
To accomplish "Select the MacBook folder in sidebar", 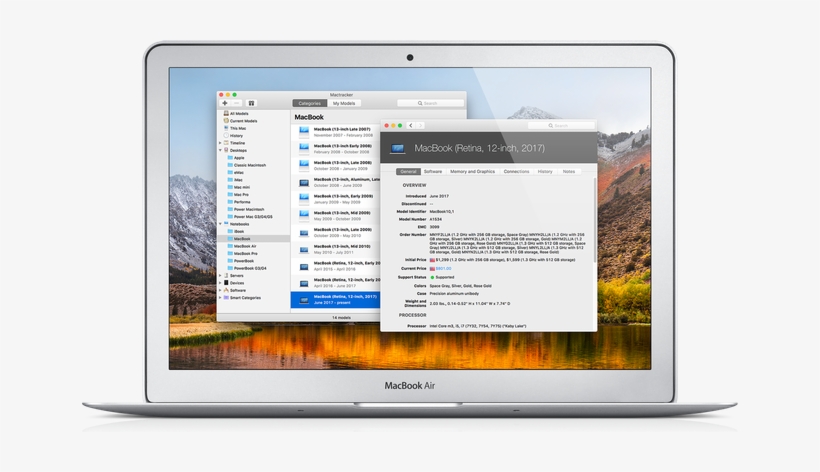I will 254,238.
